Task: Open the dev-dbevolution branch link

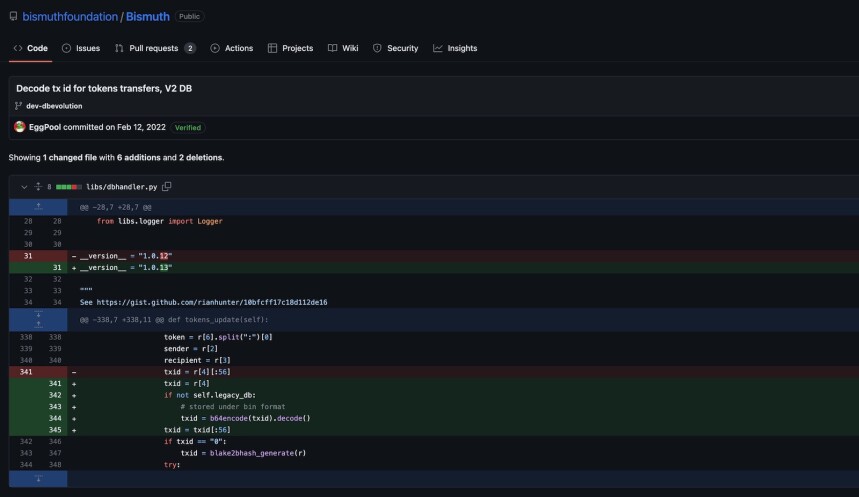Action: click(x=54, y=106)
